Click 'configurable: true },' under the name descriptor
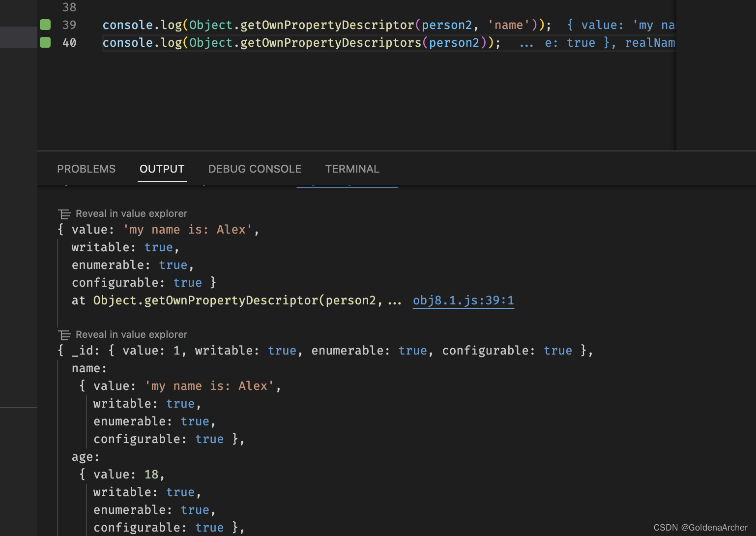Screen dimensions: 756x536 click(169, 439)
